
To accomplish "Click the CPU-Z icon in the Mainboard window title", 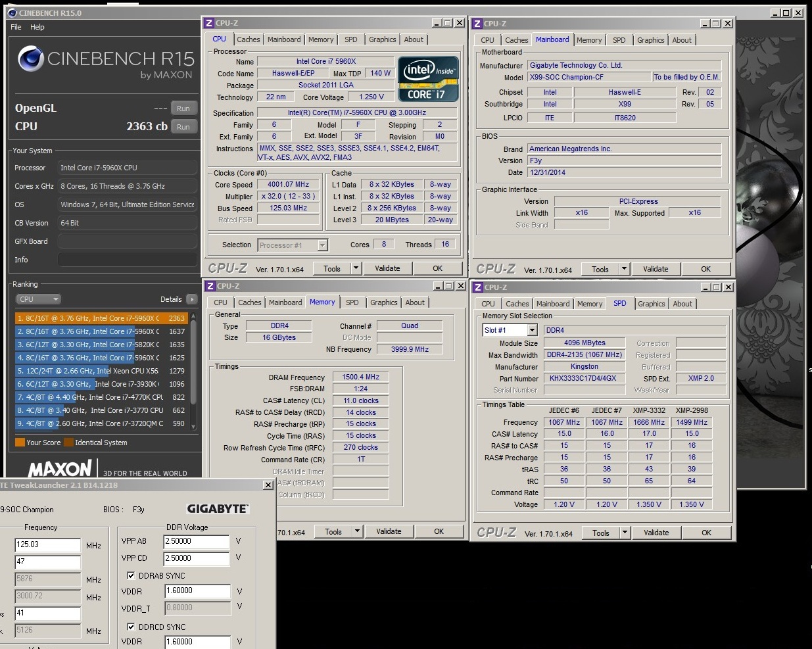I will tap(477, 23).
